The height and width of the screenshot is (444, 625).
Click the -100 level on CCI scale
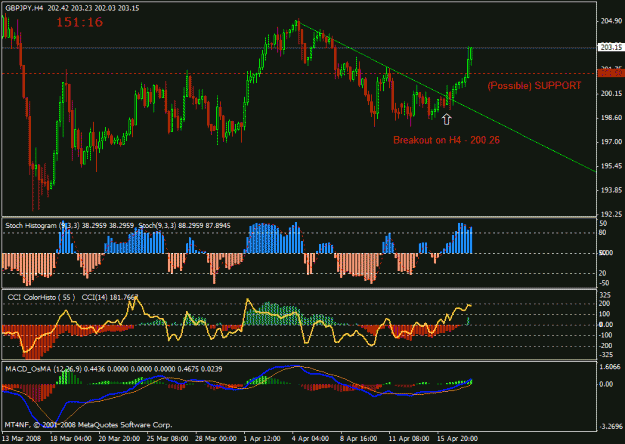pos(605,335)
